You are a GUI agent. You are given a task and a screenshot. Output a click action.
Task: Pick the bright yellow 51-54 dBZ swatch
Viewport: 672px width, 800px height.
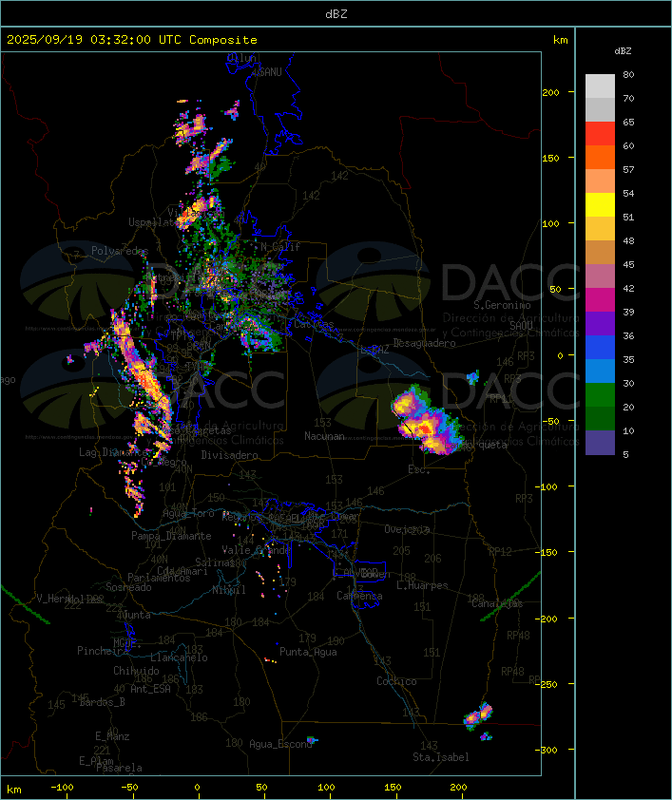point(600,204)
